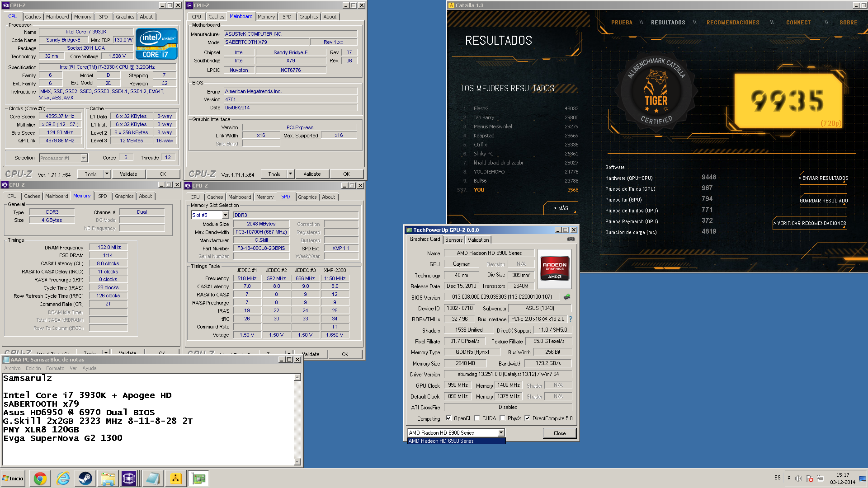Open the Tools dropdown arrow in Mainboard window
The width and height of the screenshot is (868, 488).
point(290,174)
